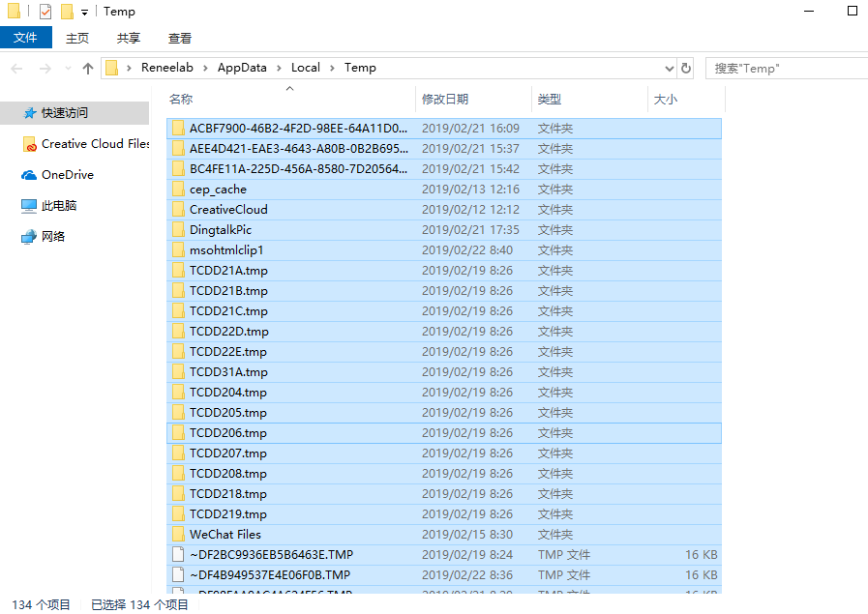Go up one folder level arrow

87,69
